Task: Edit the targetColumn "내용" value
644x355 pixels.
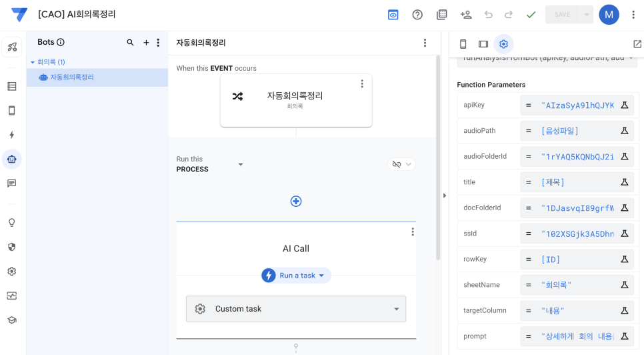Action: [577, 311]
